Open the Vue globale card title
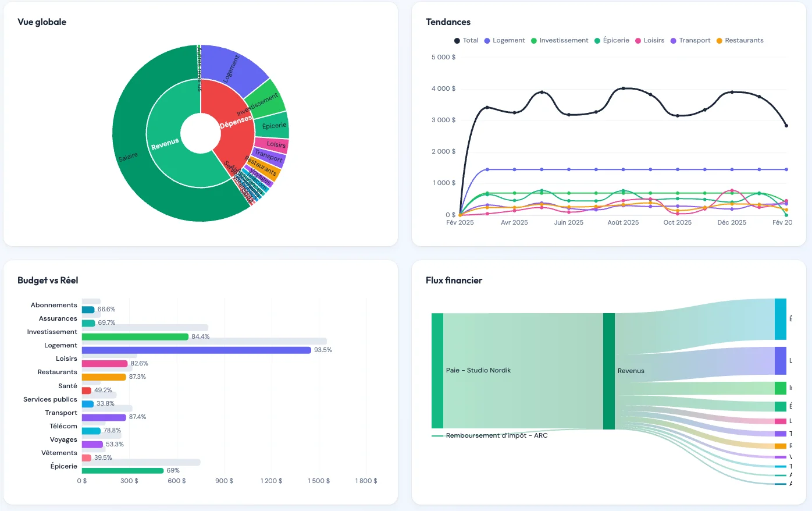 pos(40,22)
